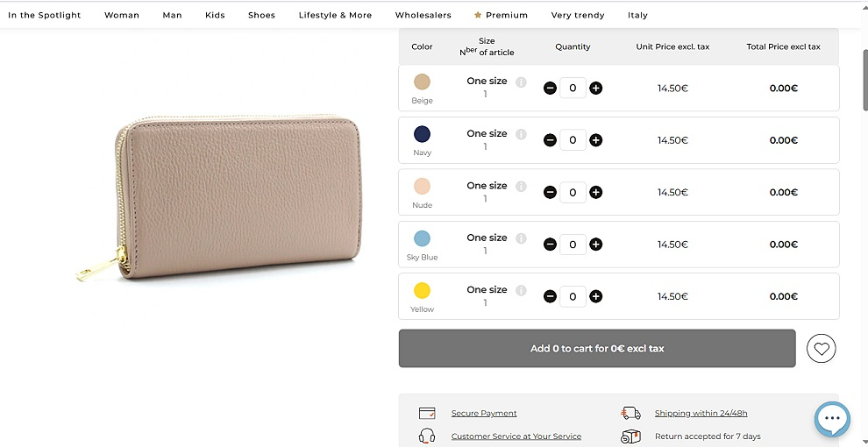Select the Sky Blue color swatch
This screenshot has width=868, height=447.
coord(422,238)
